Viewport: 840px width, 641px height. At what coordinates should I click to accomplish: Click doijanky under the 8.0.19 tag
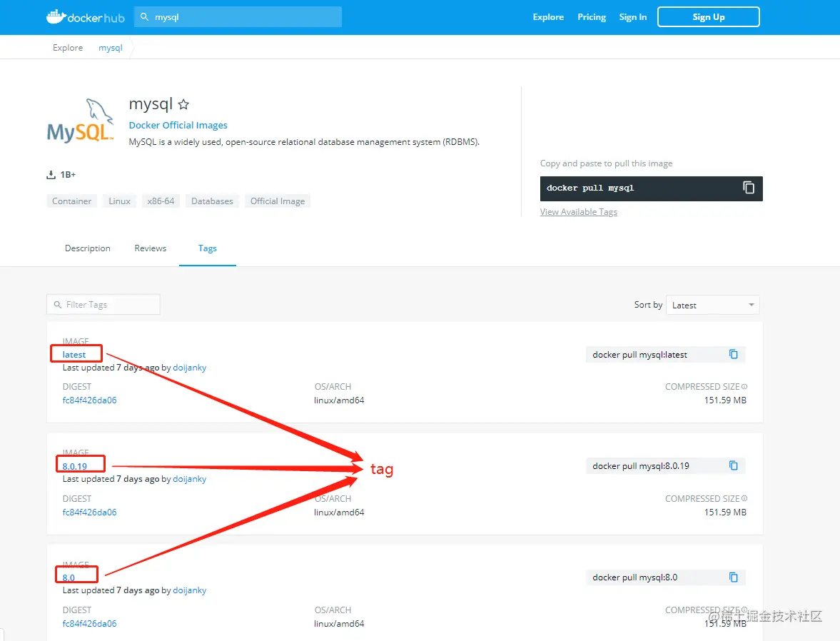[190, 479]
